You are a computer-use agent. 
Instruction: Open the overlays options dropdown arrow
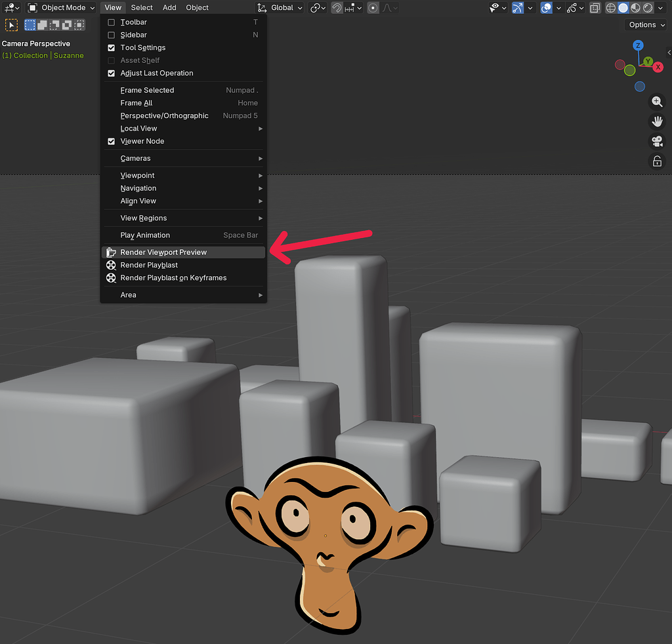[x=558, y=8]
